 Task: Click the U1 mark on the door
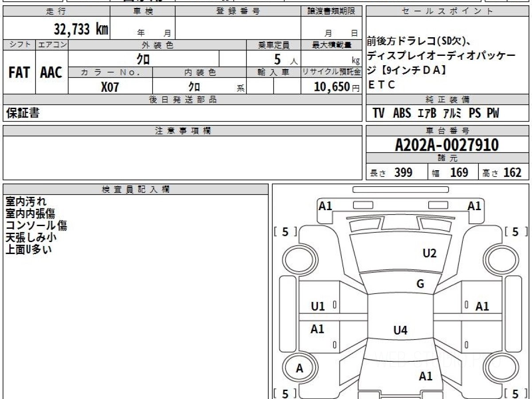pos(318,306)
